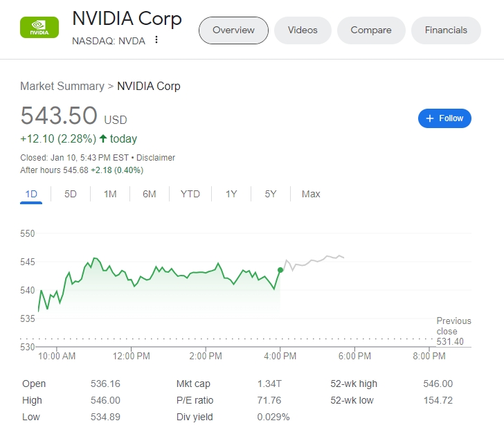The image size is (504, 432).
Task: Switch chart to 5D range
Action: pos(71,194)
